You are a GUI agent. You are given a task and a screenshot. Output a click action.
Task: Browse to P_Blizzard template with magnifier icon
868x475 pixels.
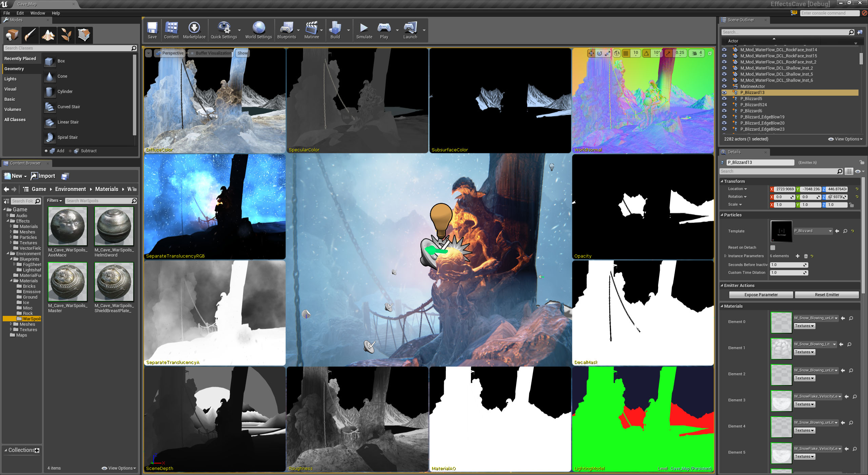845,231
